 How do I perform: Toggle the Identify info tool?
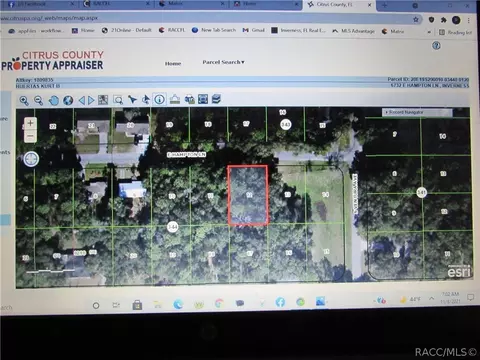(159, 99)
